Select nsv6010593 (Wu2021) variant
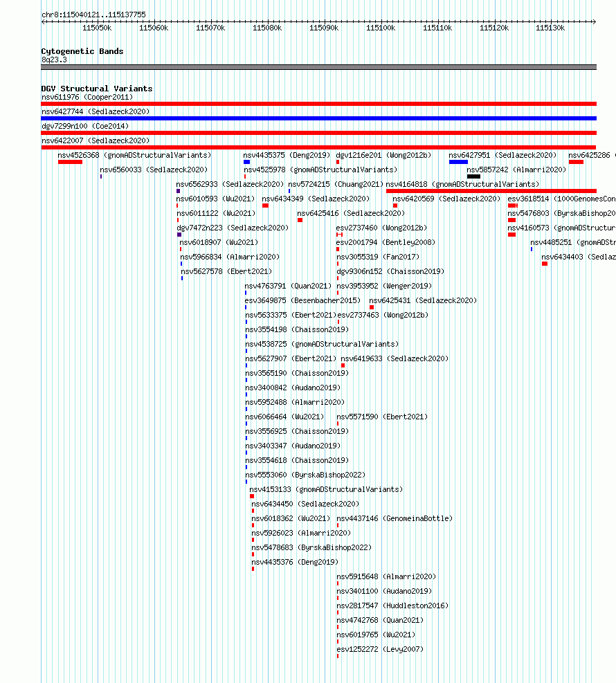616x683 pixels. pos(216,199)
